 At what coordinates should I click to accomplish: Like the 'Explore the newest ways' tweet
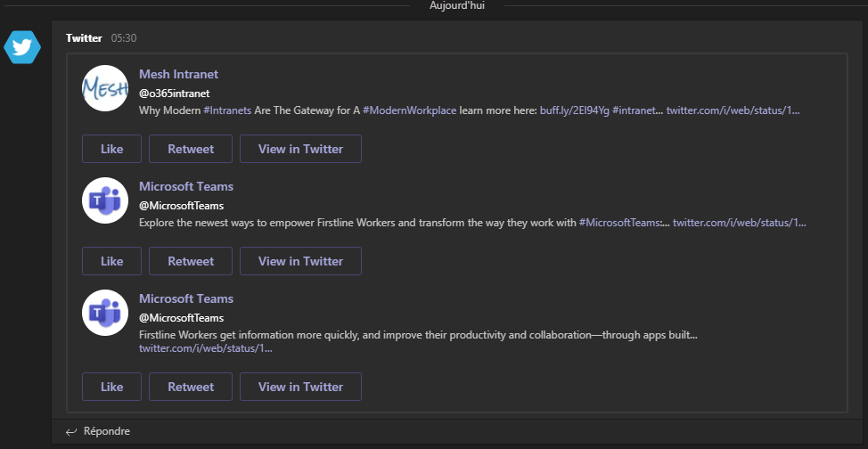[111, 261]
